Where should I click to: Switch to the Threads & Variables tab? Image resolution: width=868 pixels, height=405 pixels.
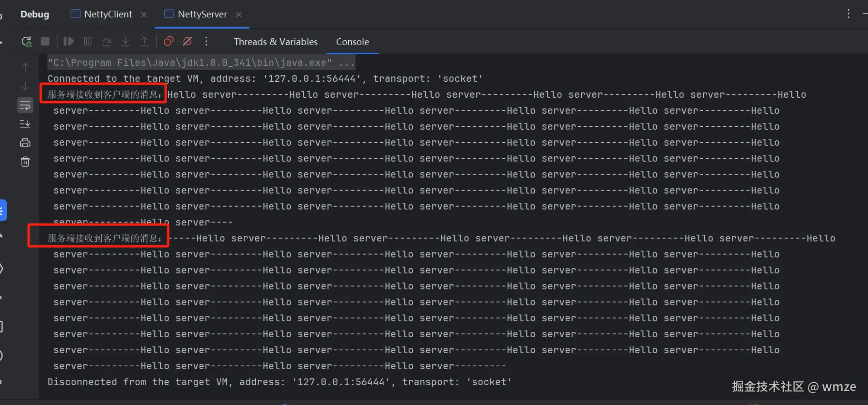276,42
